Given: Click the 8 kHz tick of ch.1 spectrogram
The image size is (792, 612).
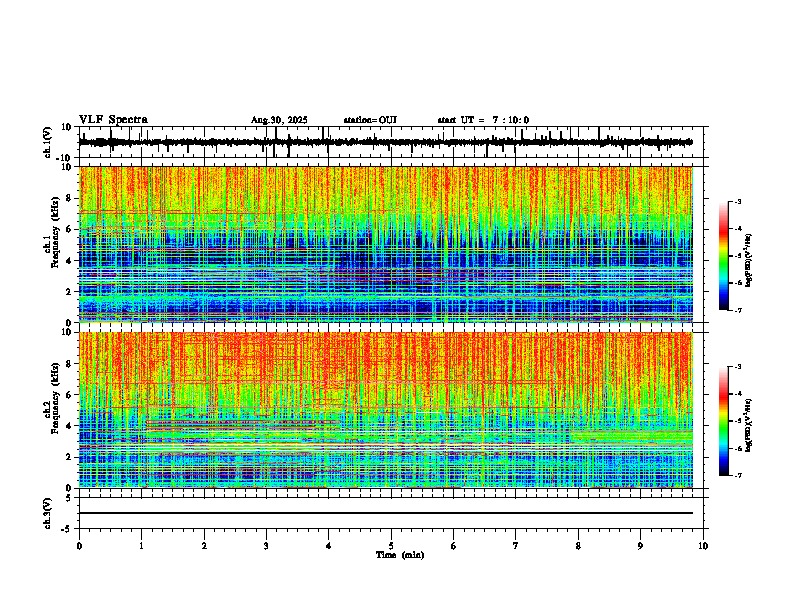Looking at the screenshot, I should click(x=71, y=198).
